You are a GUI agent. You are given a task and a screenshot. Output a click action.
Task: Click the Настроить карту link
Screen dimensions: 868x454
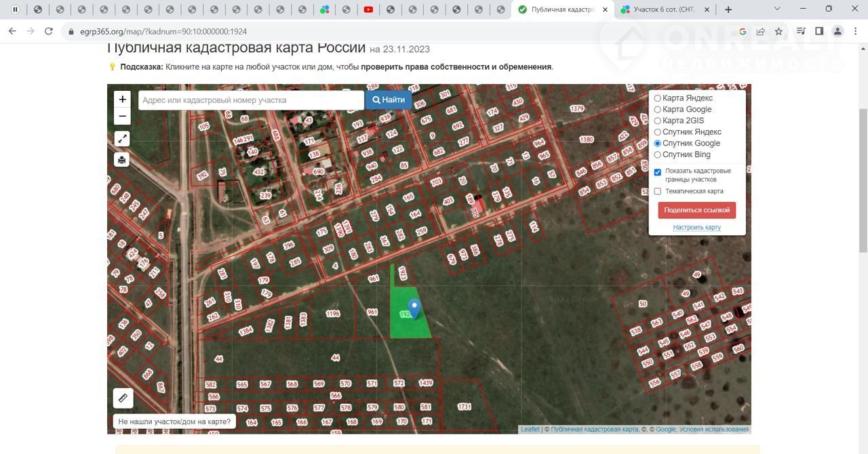696,228
